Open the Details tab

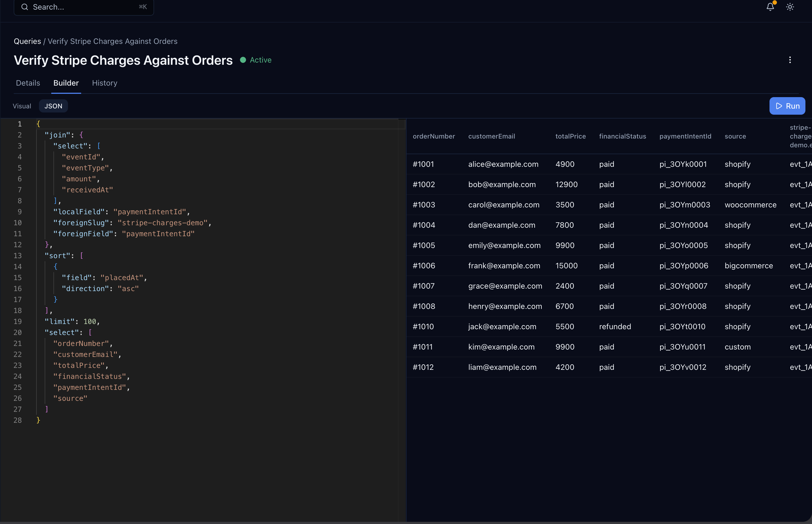point(28,83)
